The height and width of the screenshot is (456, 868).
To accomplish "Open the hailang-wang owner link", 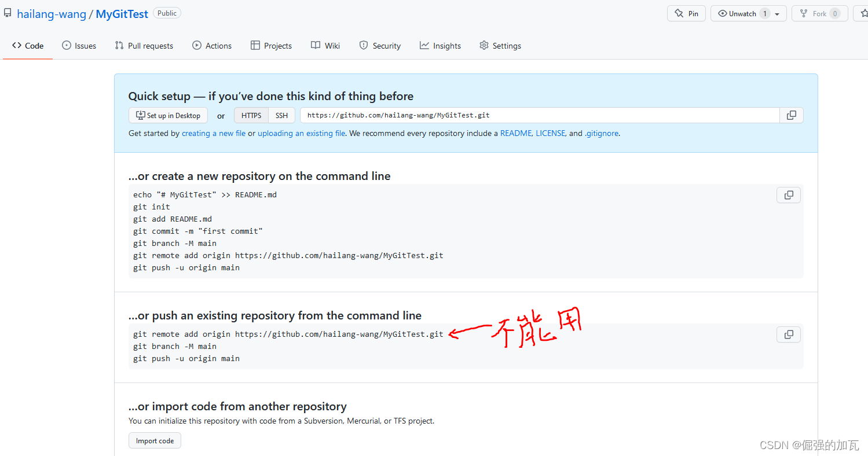I will coord(52,14).
